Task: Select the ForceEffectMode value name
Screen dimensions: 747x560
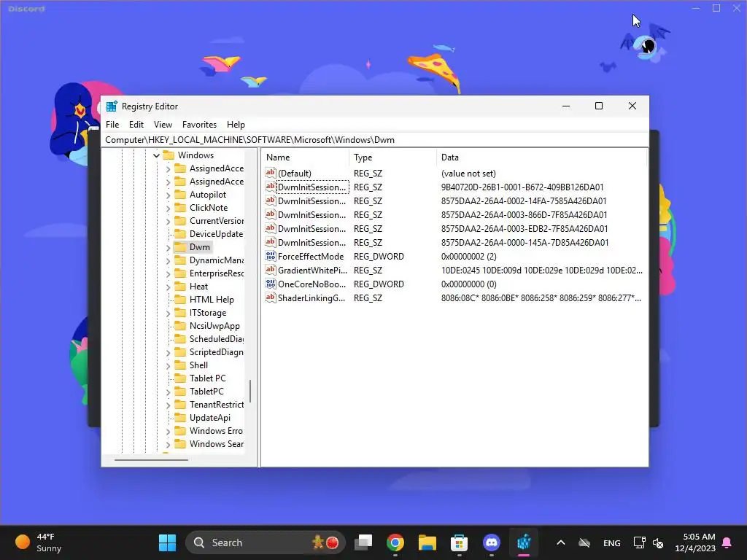Action: point(311,257)
